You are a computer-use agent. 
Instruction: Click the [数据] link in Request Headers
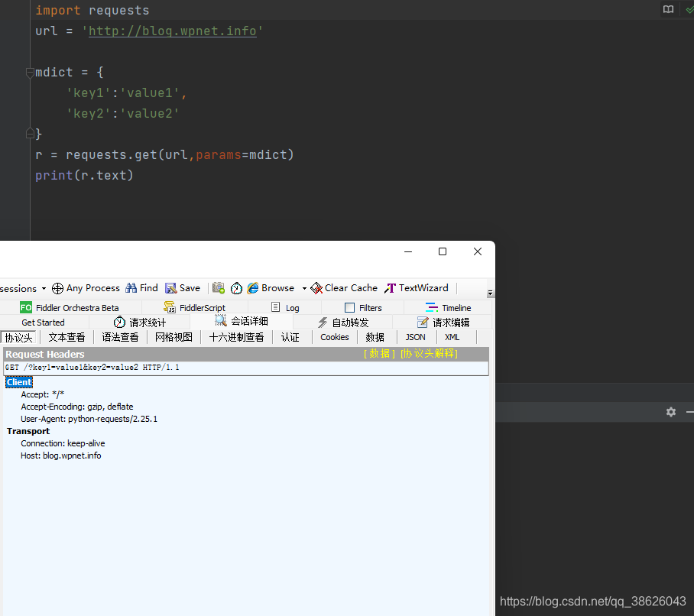click(x=379, y=354)
